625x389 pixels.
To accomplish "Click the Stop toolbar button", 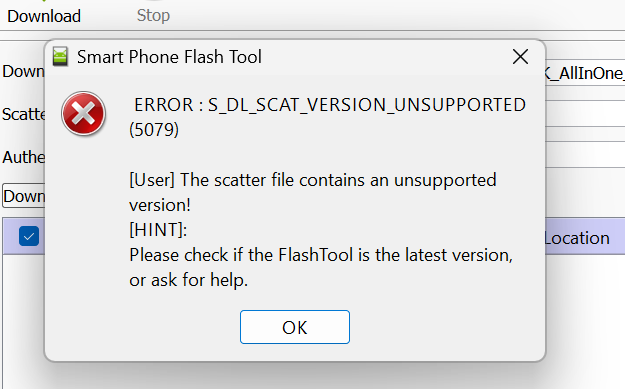I will click(153, 15).
